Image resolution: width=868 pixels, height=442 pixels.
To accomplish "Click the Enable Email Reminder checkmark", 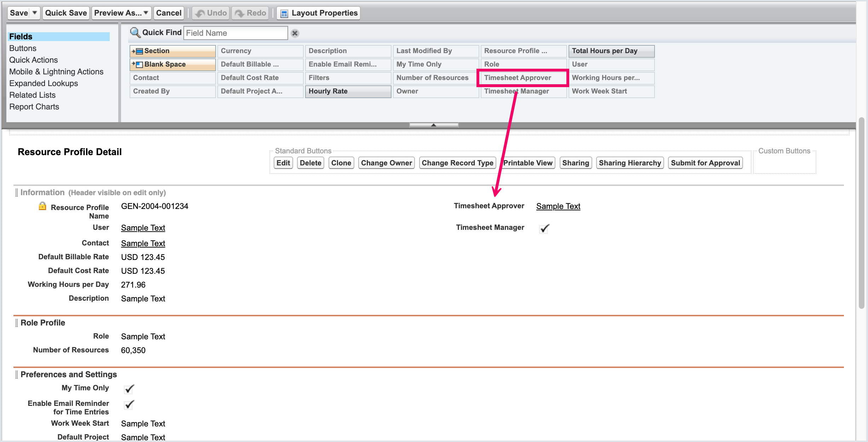I will (129, 404).
